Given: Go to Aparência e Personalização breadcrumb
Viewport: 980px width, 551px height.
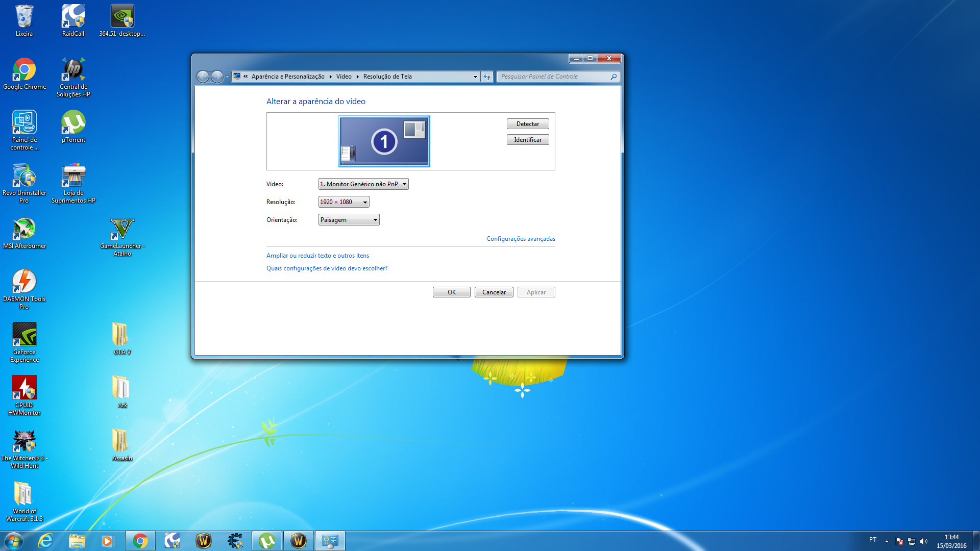Looking at the screenshot, I should pos(288,77).
